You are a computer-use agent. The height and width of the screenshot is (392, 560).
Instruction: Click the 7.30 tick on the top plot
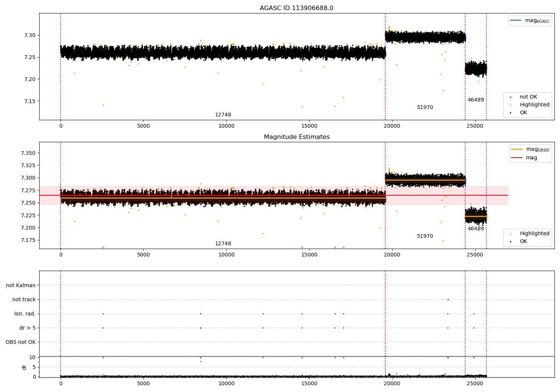pos(30,35)
